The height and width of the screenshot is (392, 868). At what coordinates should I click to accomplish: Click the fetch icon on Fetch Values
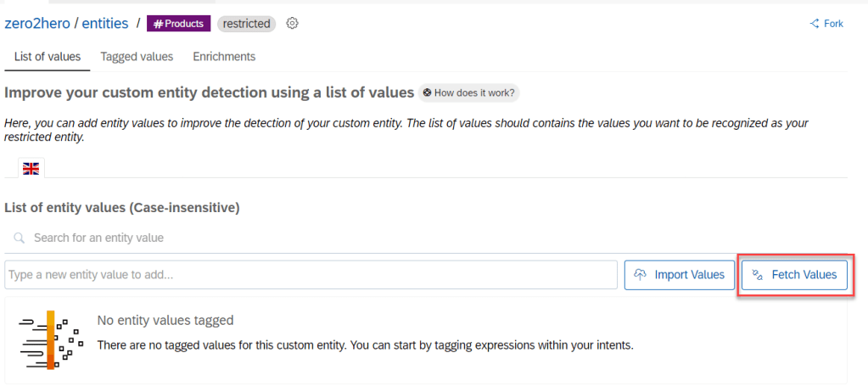(758, 275)
